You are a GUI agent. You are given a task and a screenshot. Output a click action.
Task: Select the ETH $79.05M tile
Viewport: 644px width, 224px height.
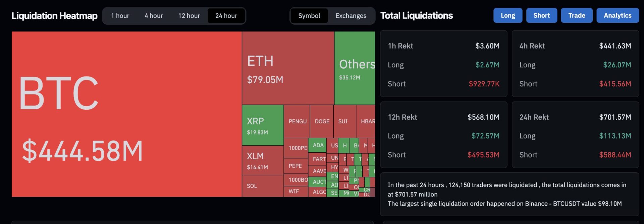(288, 68)
